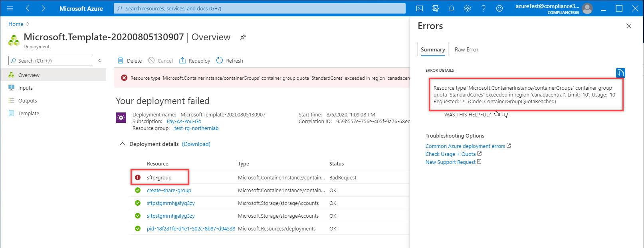Copy error details to clipboard
Viewport: 644px width, 248px height.
coord(620,73)
